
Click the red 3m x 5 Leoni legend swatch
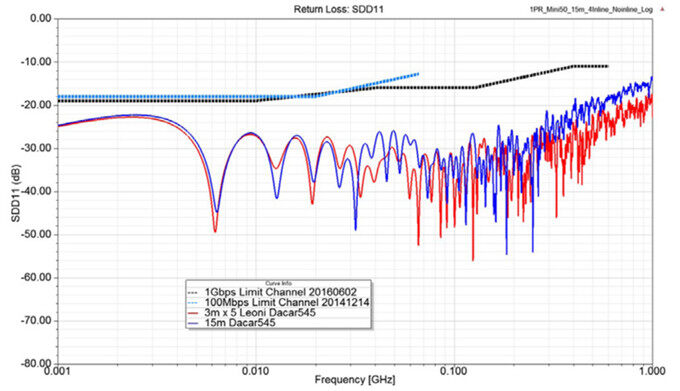tap(193, 313)
